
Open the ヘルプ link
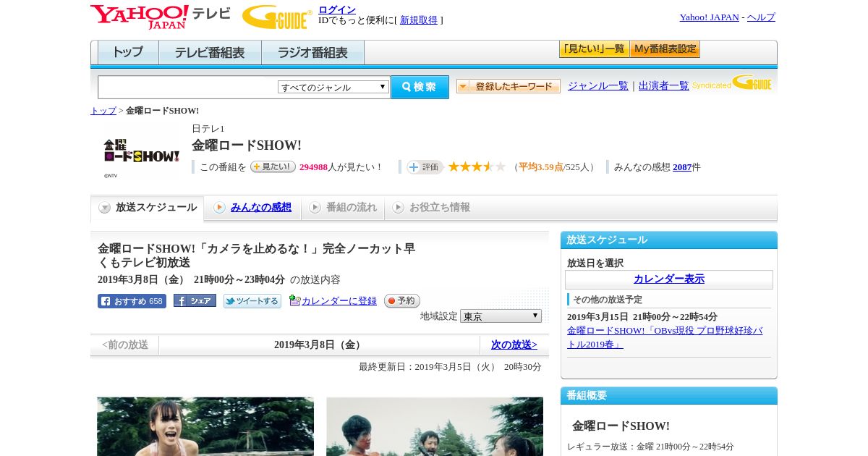[x=761, y=17]
